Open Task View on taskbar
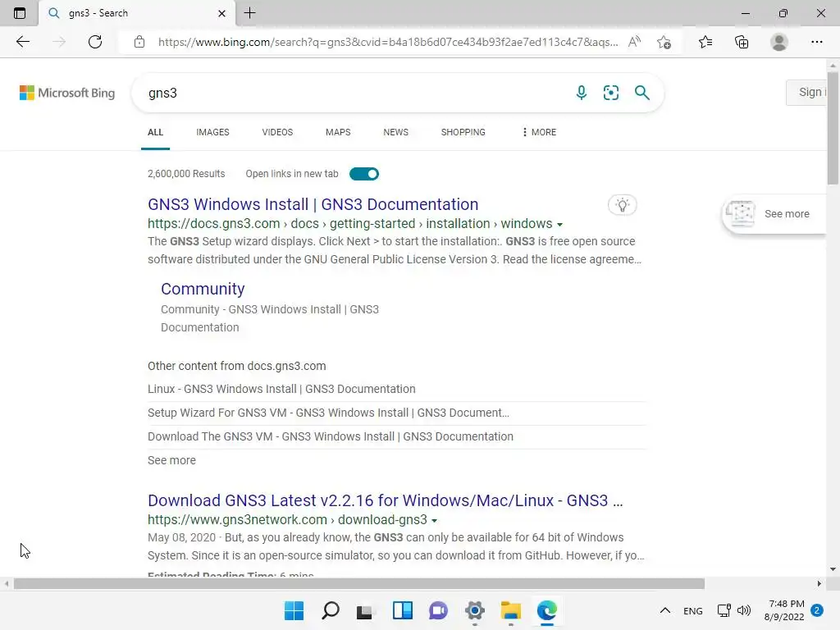The image size is (840, 630). (x=365, y=610)
